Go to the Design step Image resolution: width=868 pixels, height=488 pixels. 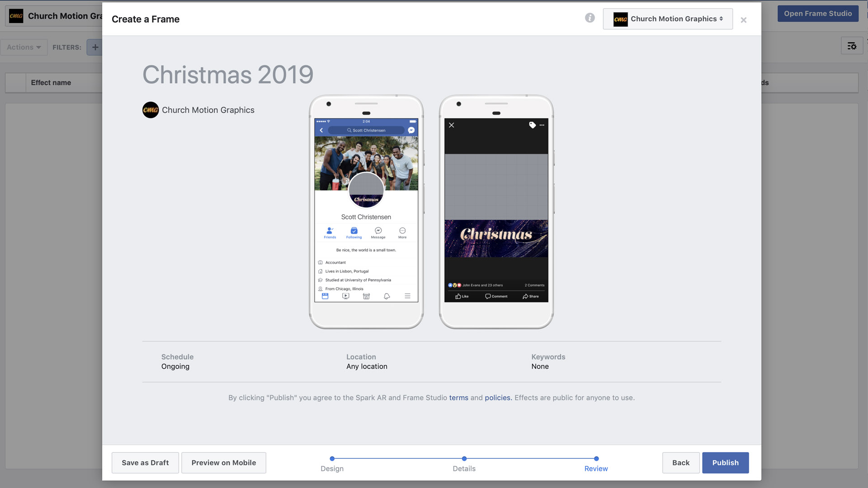click(x=332, y=469)
